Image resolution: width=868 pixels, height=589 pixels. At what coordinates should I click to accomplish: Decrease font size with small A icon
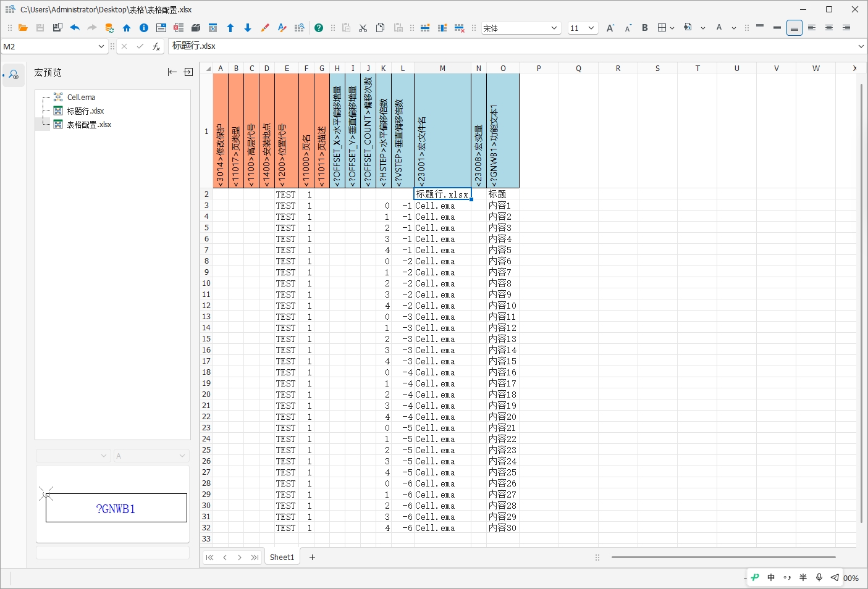(x=628, y=28)
